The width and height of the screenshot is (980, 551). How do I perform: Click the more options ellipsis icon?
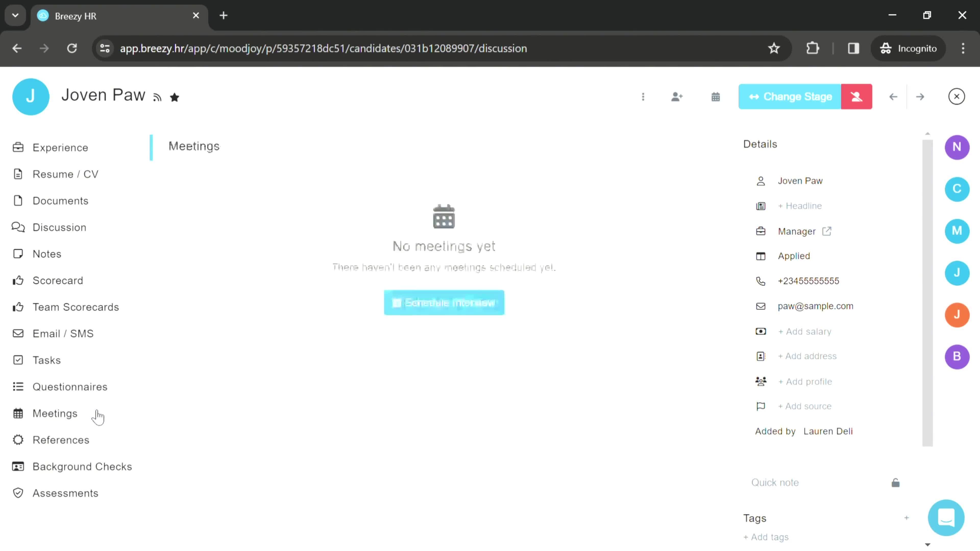click(643, 96)
